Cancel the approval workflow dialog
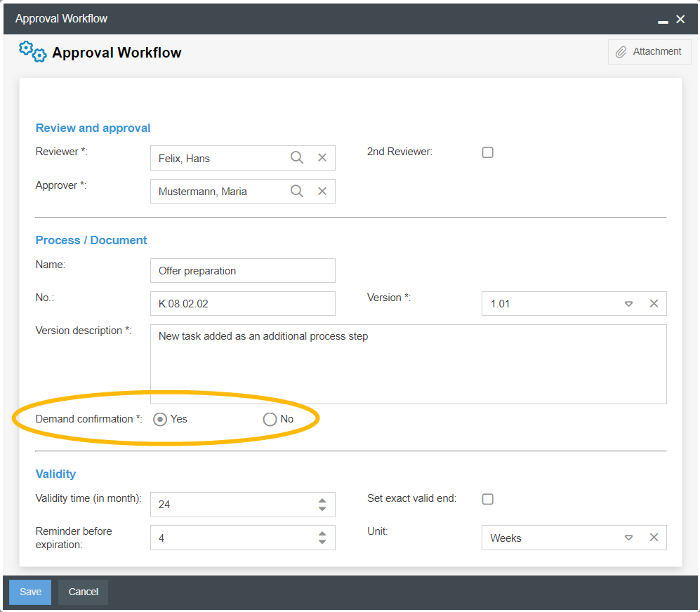Viewport: 700px width, 612px height. click(x=83, y=592)
